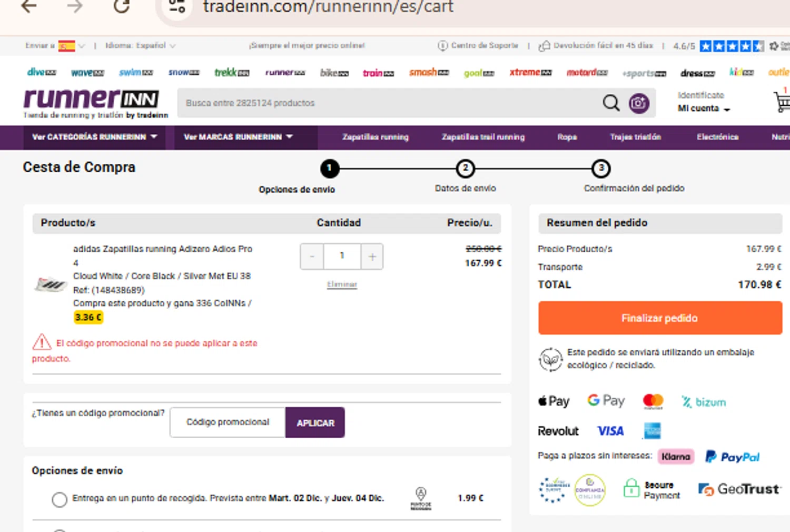The width and height of the screenshot is (790, 532).
Task: Click the Finalizar pedido button
Action: point(660,318)
